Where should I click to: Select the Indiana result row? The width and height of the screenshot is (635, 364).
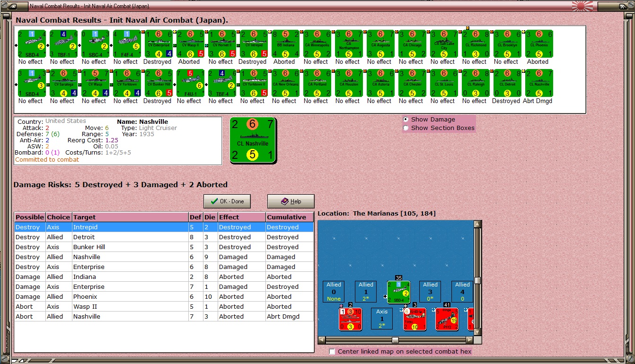164,277
